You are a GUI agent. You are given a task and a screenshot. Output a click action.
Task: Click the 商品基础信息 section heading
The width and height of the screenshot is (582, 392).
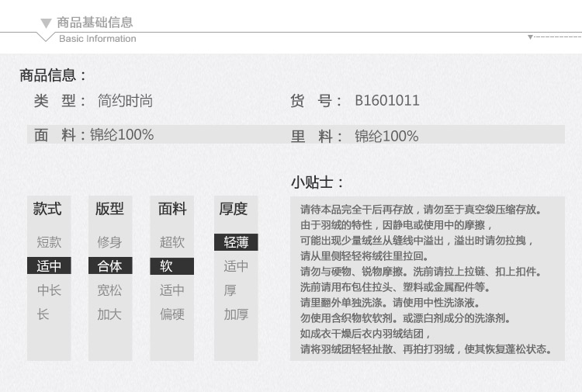95,23
